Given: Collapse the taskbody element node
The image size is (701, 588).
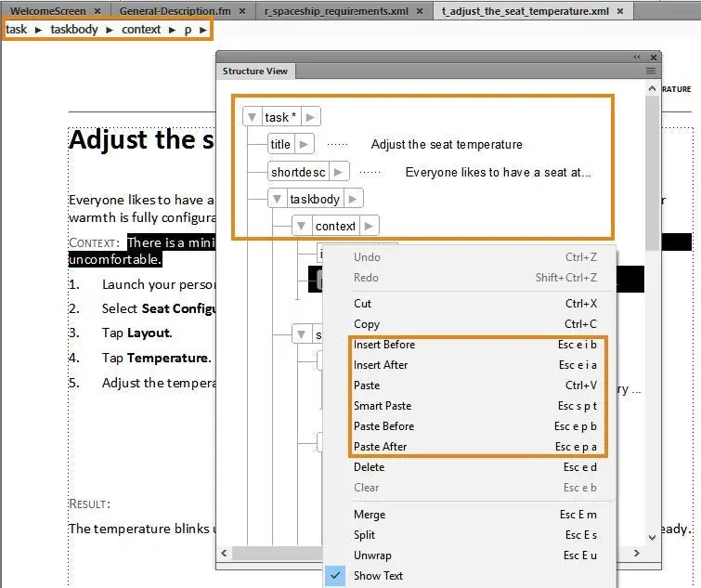Looking at the screenshot, I should coord(278,199).
